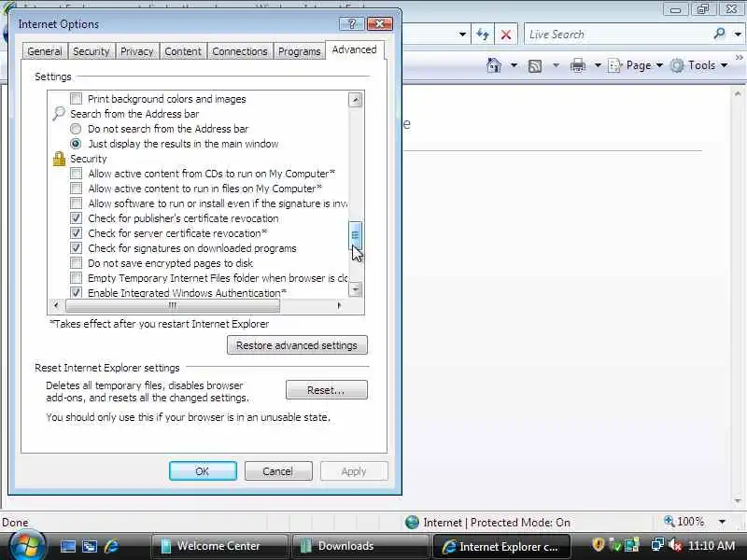
Task: Check Allow active content from CDs
Action: click(x=76, y=174)
